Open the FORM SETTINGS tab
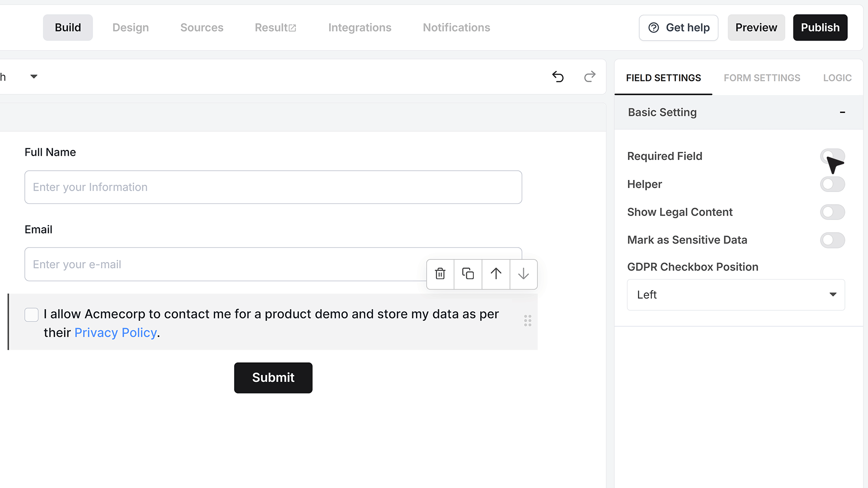Screen dimensions: 868x488 pos(762,78)
